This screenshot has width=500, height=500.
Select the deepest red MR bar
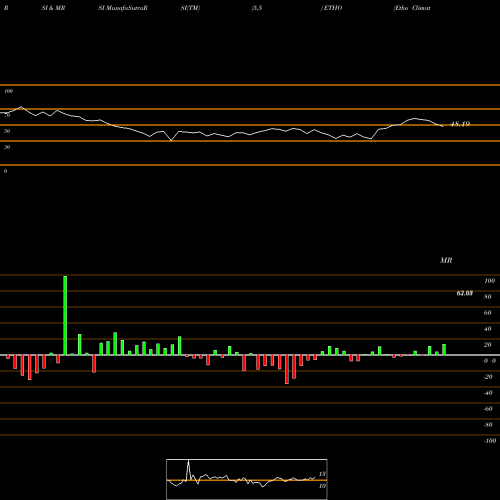287,369
